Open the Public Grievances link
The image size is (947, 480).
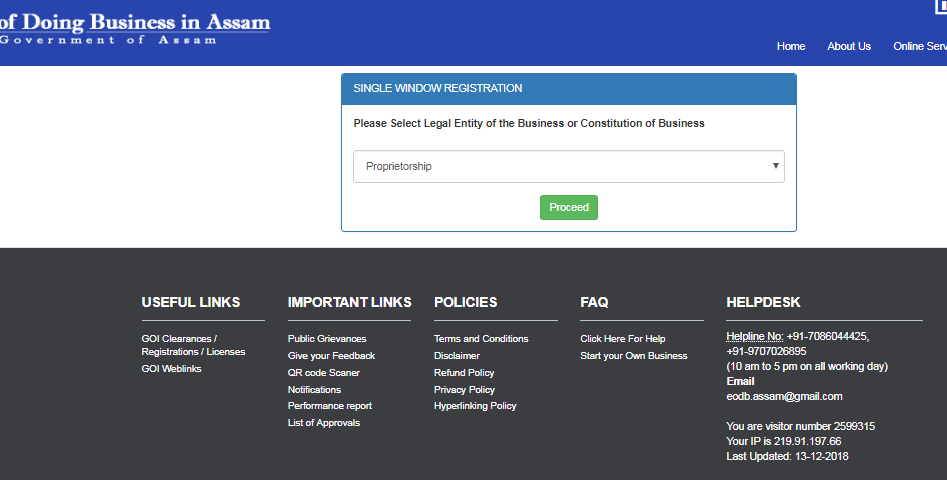pyautogui.click(x=327, y=339)
